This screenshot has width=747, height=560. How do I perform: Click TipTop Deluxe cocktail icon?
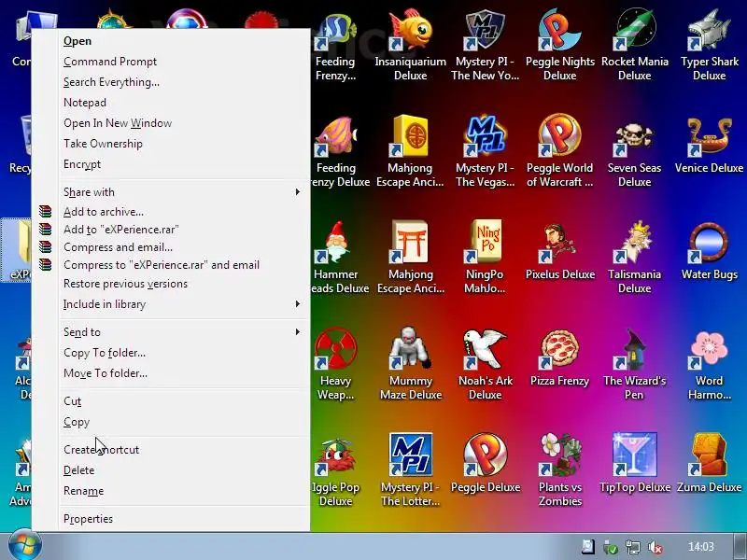635,455
